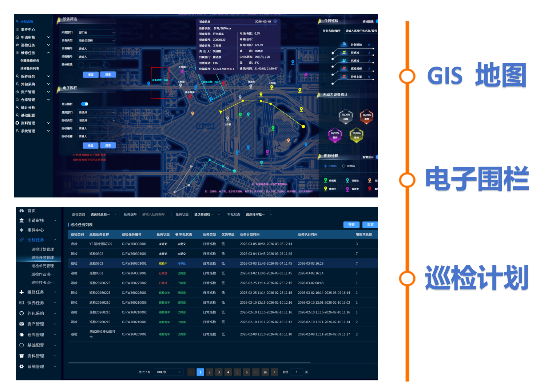Select the circle shape for 鼠标框选
Viewport: 540px width, 392px height.
tap(81, 65)
